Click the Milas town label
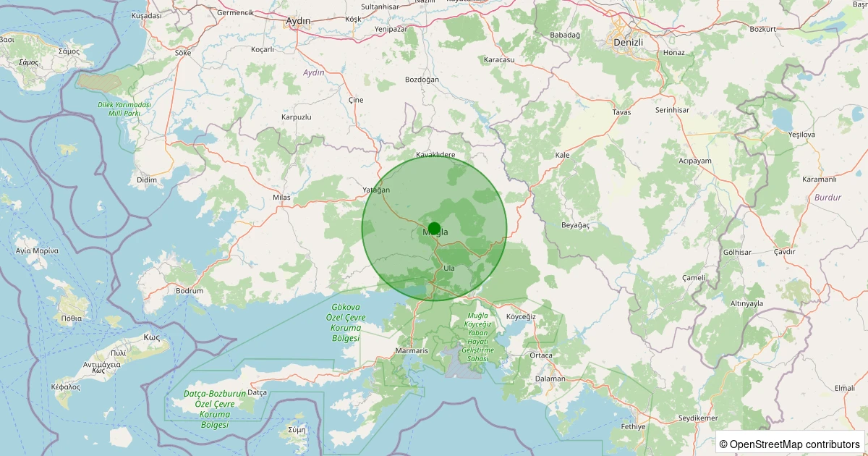The image size is (868, 456). tap(281, 198)
